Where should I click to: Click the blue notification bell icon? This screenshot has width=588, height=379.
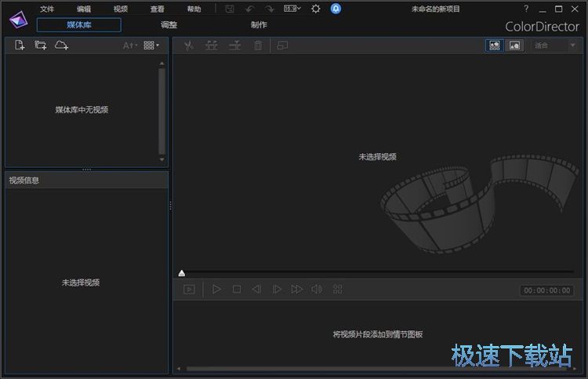pos(336,9)
